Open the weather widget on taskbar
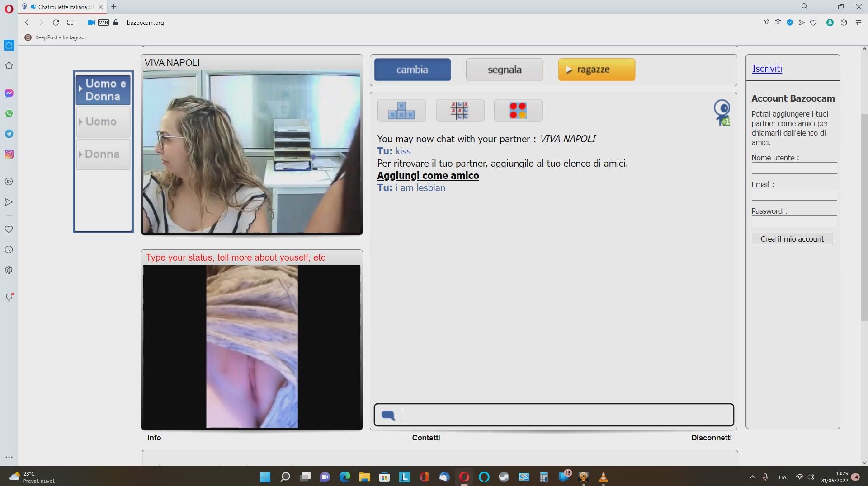This screenshot has width=868, height=486. 33,477
